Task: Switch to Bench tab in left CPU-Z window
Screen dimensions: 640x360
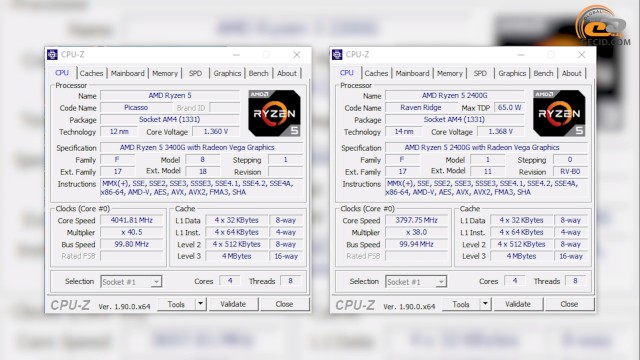Action: coord(258,73)
